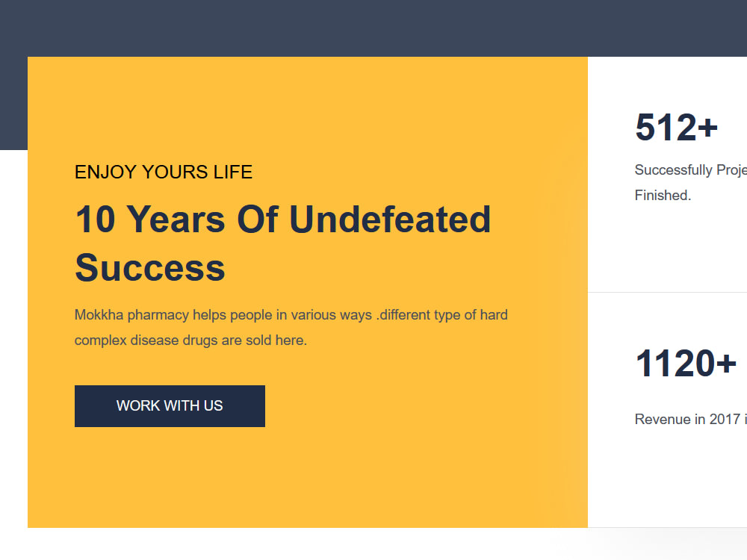Click the numeral 10 starting the heading
This screenshot has height=560, width=747.
pyautogui.click(x=96, y=219)
